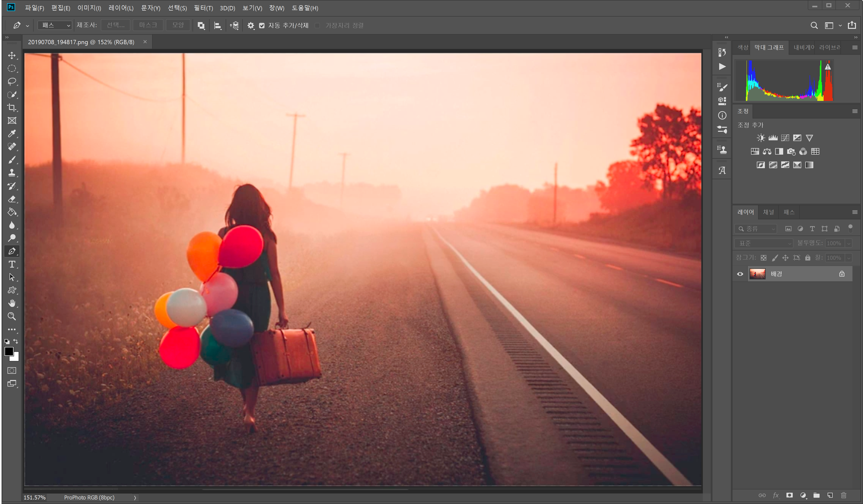The height and width of the screenshot is (504, 863).
Task: Select the Move tool
Action: (x=12, y=55)
